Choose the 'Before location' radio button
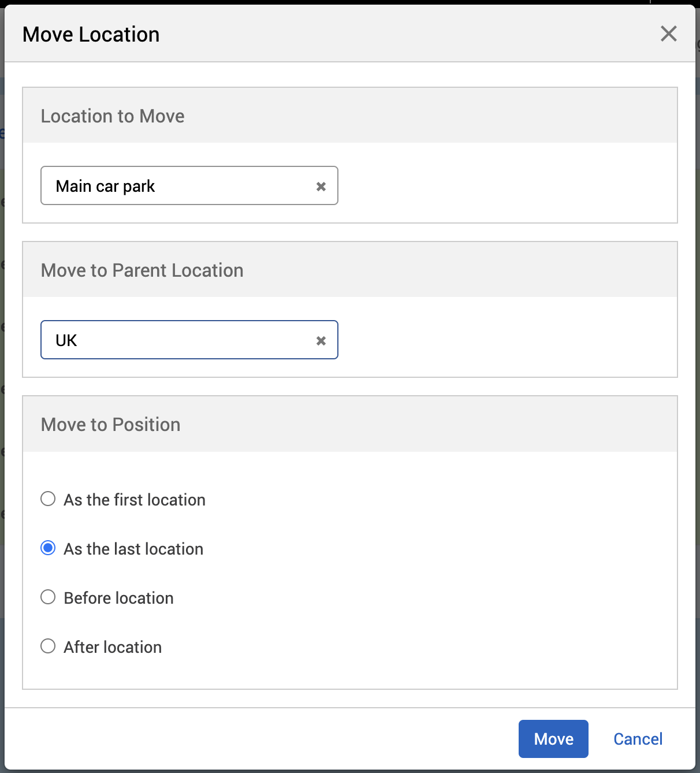 coord(48,597)
